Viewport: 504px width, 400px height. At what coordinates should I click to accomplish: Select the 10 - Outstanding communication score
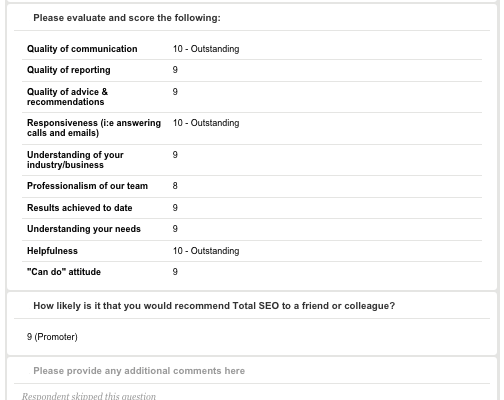(x=206, y=49)
